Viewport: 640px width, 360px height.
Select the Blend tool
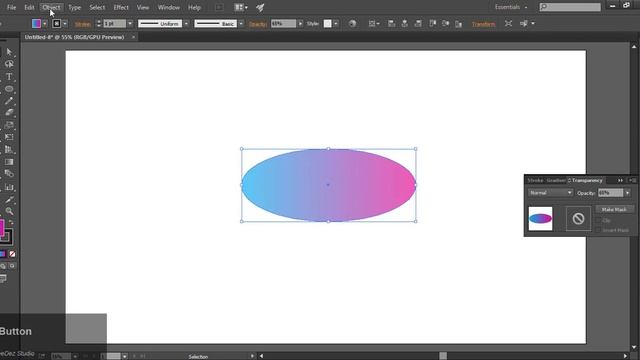click(x=9, y=174)
